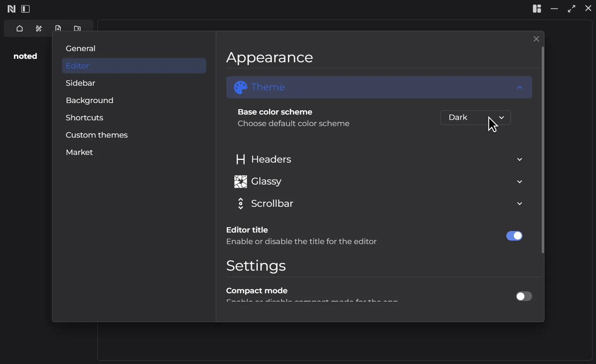Click the Noted app logo icon
Viewport: 596px width, 364px height.
12,9
